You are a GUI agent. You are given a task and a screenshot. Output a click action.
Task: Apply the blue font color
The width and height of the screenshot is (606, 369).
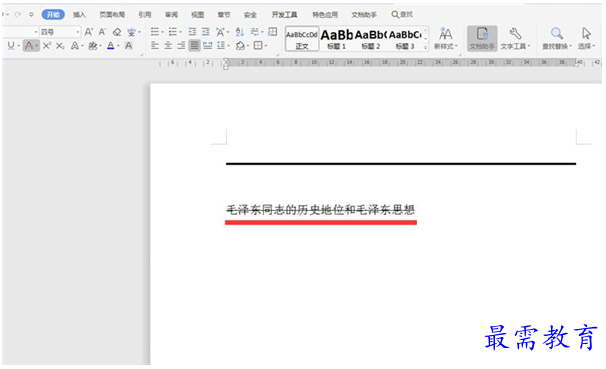tap(111, 46)
